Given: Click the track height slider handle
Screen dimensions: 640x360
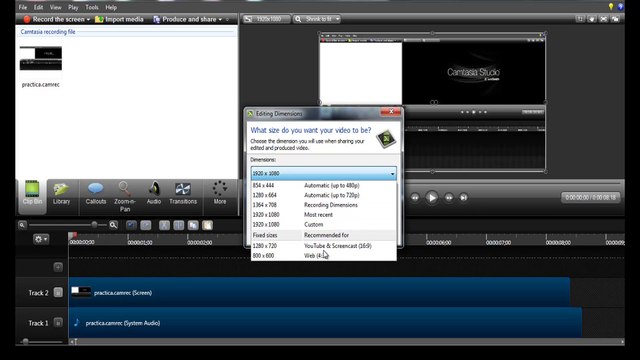Looking at the screenshot, I should 25,341.
